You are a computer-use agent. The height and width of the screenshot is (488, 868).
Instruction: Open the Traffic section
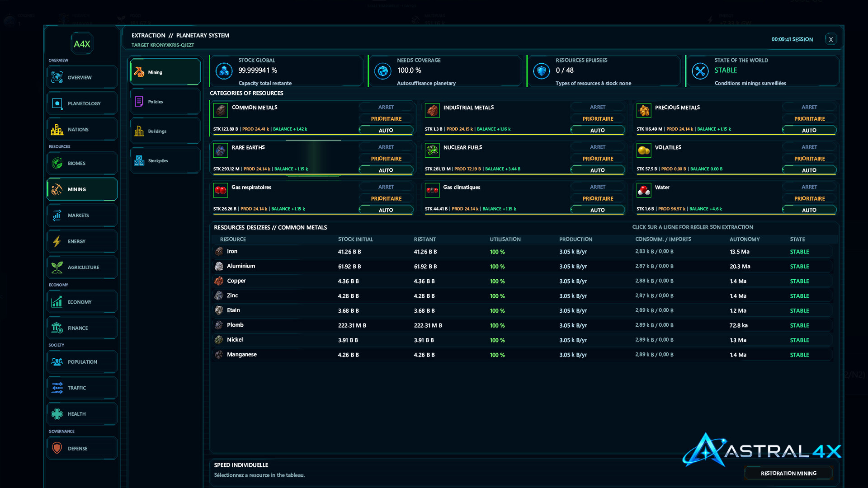pos(82,388)
